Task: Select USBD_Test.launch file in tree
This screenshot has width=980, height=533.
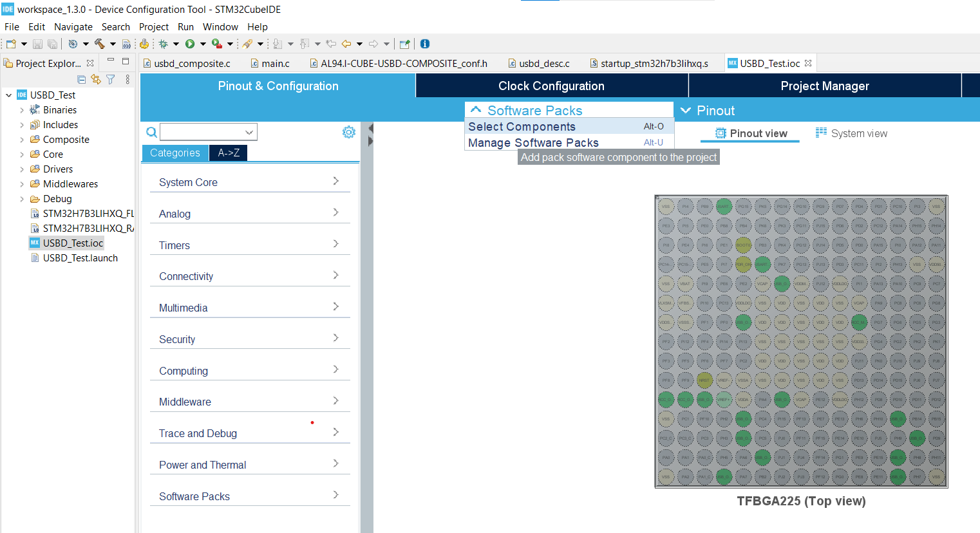Action: click(x=75, y=258)
